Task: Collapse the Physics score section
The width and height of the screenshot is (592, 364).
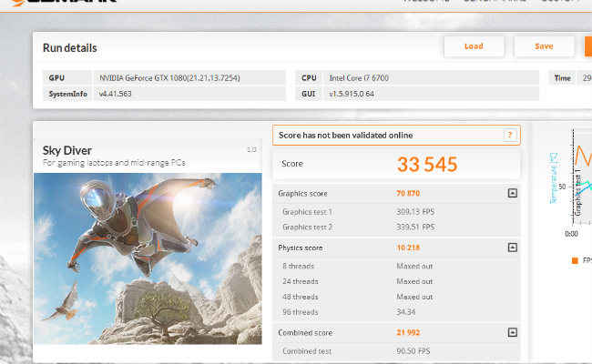Action: pos(513,248)
